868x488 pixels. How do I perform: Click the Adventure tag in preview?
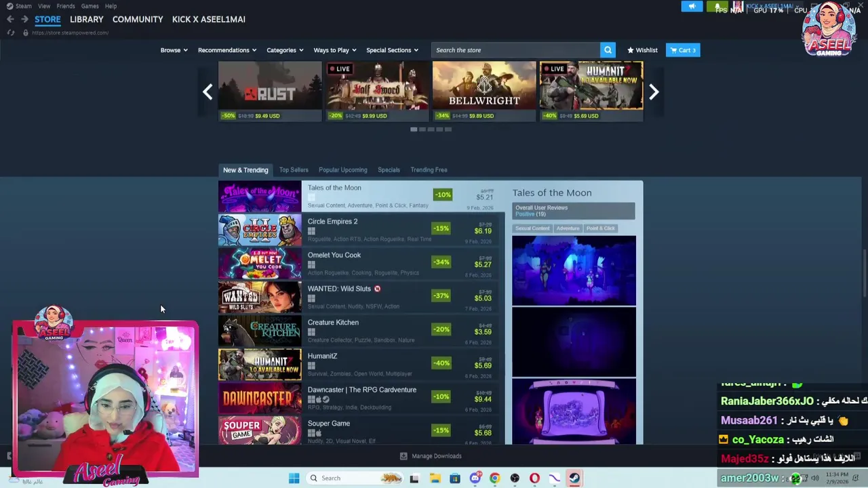click(568, 228)
